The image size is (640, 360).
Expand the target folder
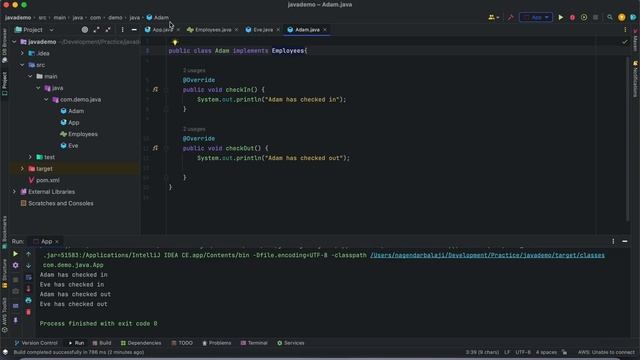(x=22, y=169)
